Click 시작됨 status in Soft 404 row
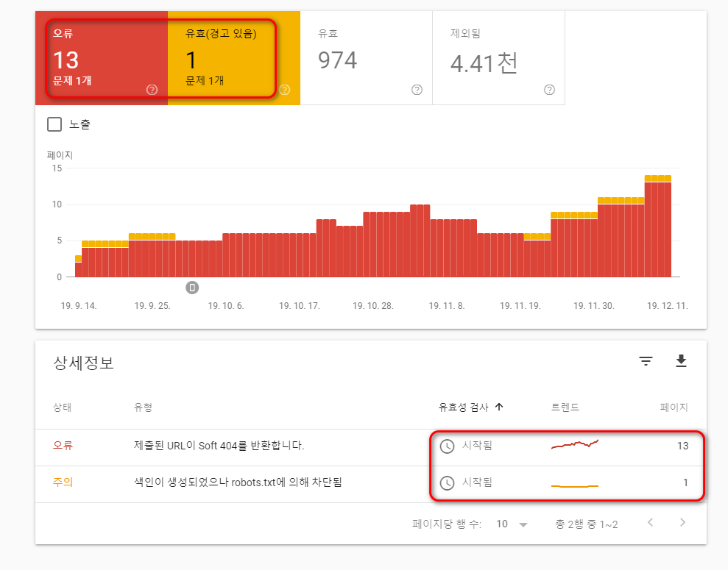Screen dimensions: 728x570 pos(477,446)
